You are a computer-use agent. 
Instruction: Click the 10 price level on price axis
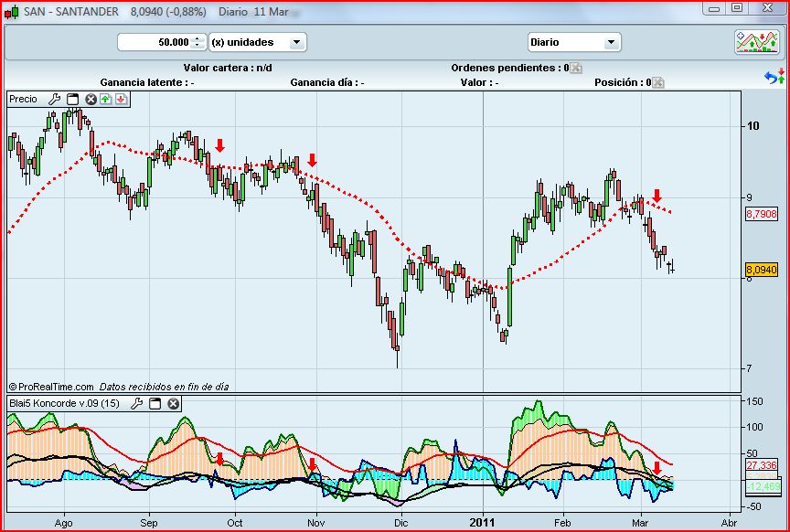[753, 126]
